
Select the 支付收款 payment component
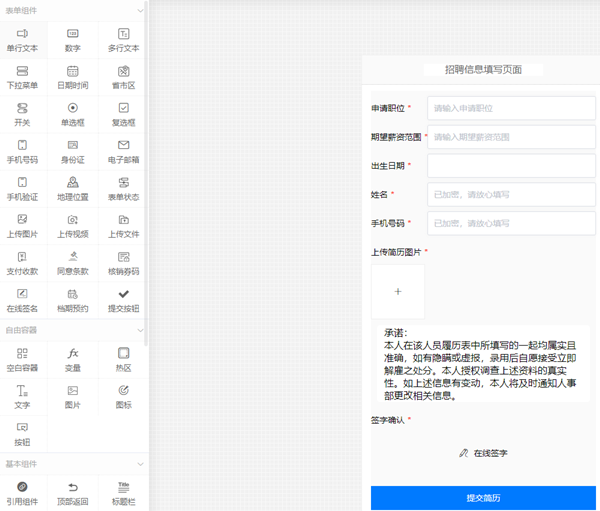[x=23, y=263]
